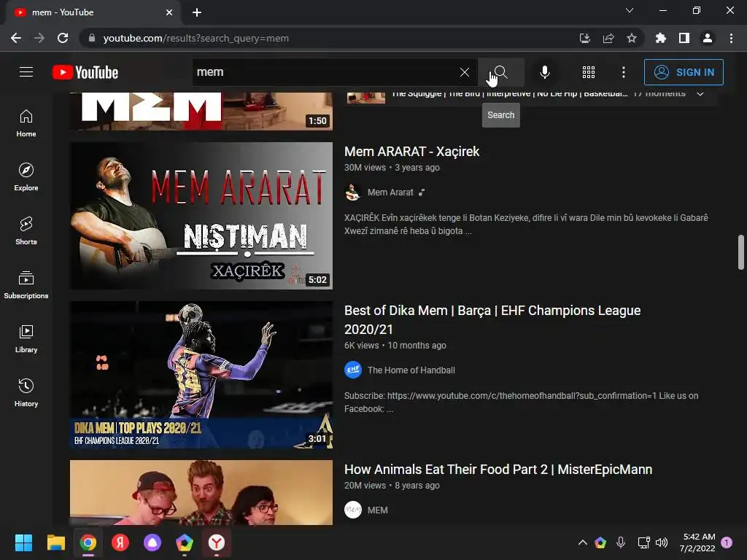Screen dimensions: 747x560
Task: Expand the moments chevron on the top result
Action: [x=700, y=94]
